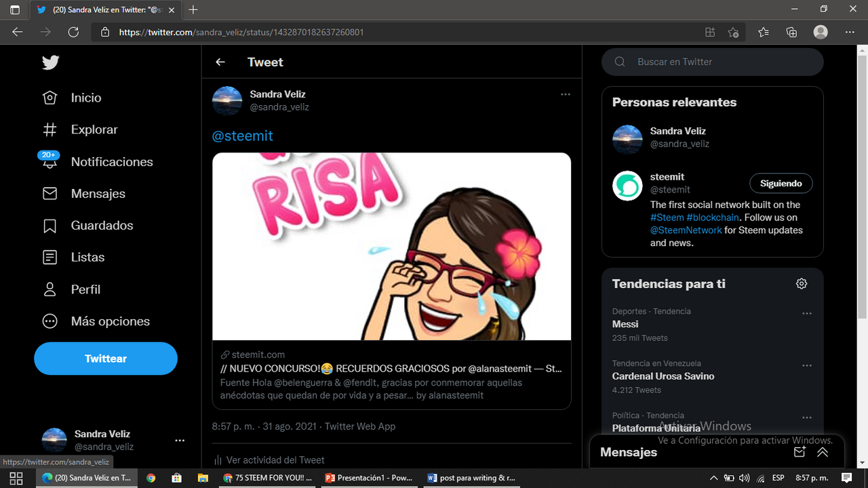Screen dimensions: 868x488
Task: Open Notificaciones bell icon with 20+ badge
Action: tap(50, 161)
